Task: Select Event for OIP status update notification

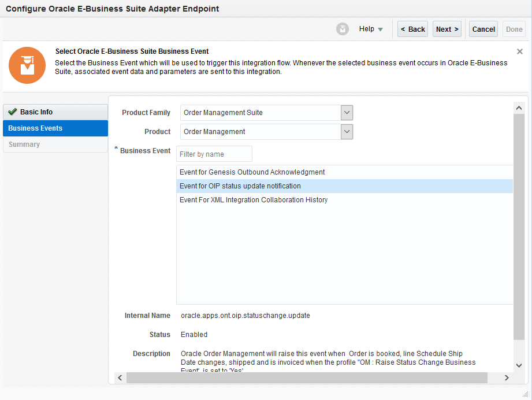Action: coord(240,186)
